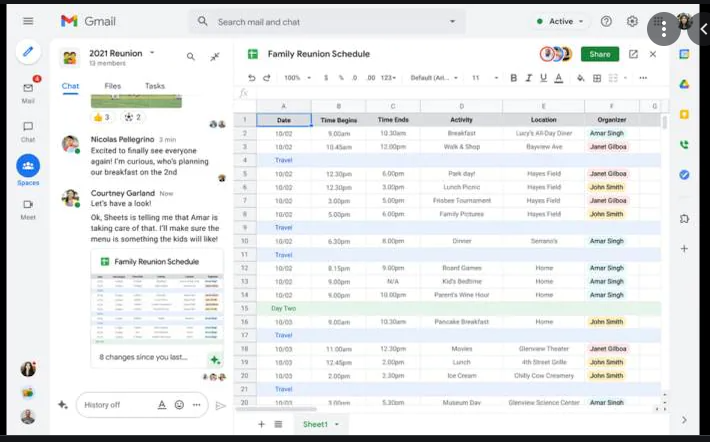The width and height of the screenshot is (710, 442).
Task: Select the fill color paint bucket
Action: coord(582,77)
